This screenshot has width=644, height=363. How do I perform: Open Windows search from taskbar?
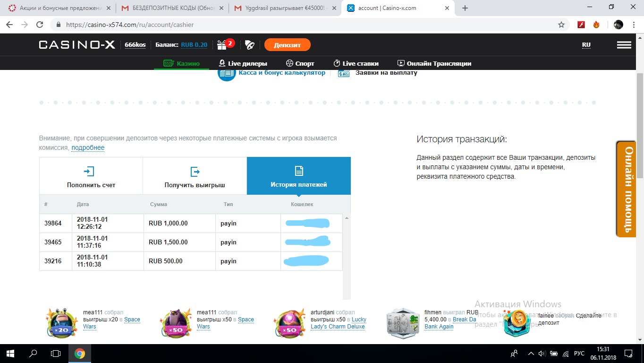[x=33, y=354]
